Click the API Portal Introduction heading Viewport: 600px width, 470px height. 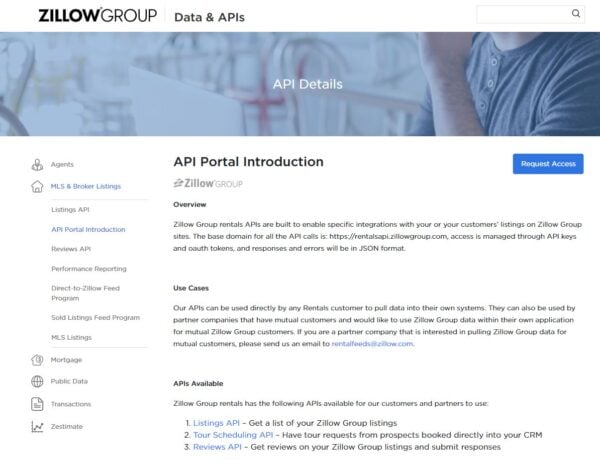click(x=248, y=162)
